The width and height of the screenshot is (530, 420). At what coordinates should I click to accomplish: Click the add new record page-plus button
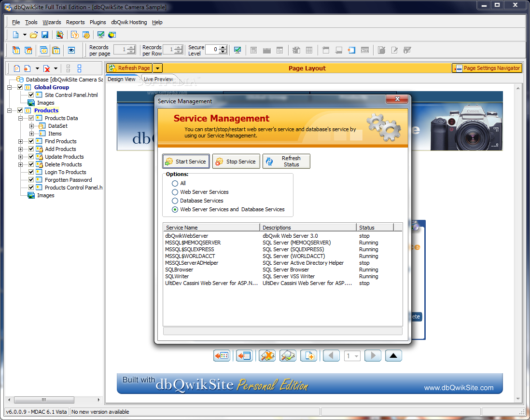pos(309,356)
